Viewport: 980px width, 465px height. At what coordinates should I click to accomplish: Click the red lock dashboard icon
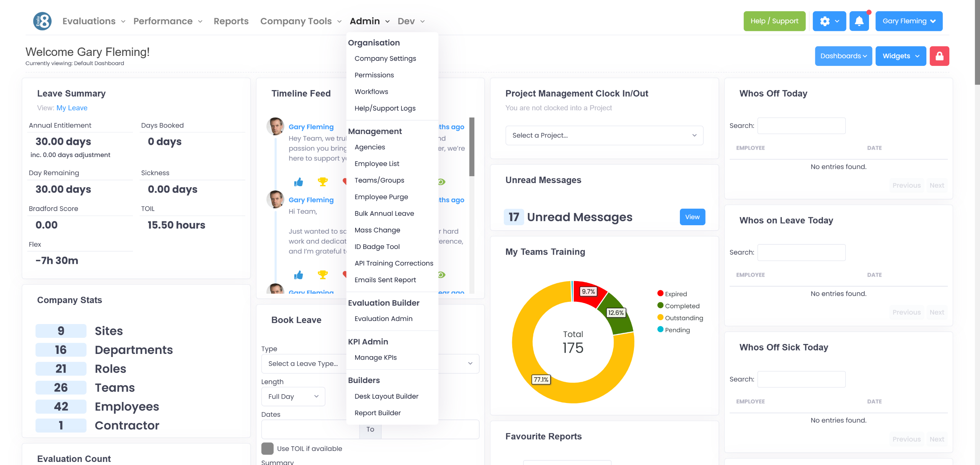(x=939, y=56)
